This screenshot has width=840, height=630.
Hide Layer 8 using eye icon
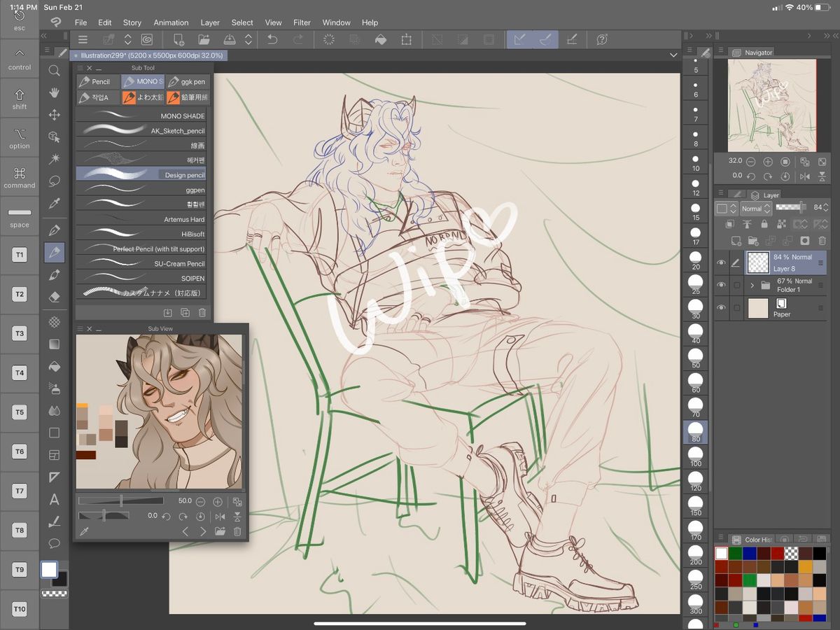721,262
